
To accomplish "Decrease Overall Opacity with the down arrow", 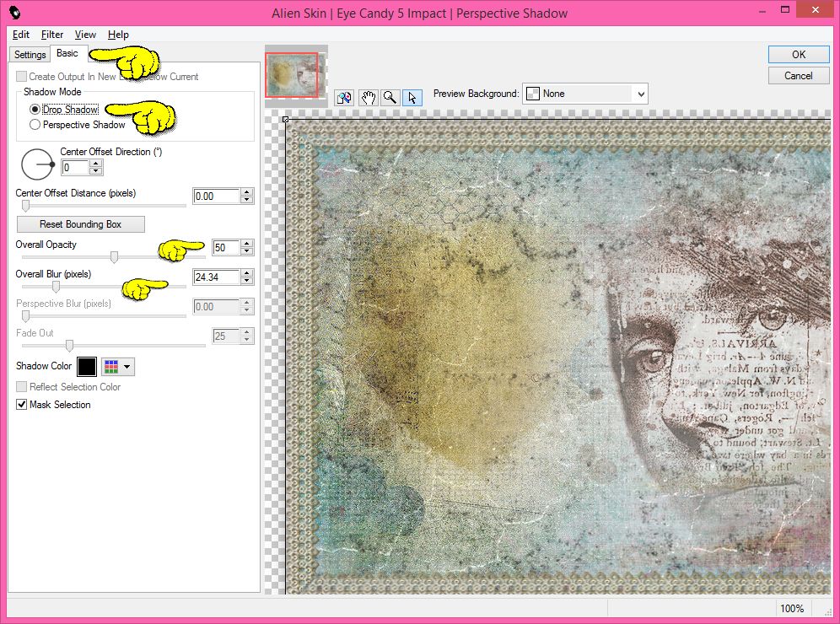I will point(247,251).
